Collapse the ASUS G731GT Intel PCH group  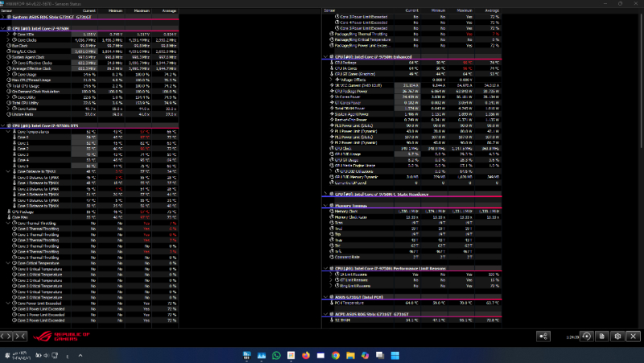pos(326,297)
